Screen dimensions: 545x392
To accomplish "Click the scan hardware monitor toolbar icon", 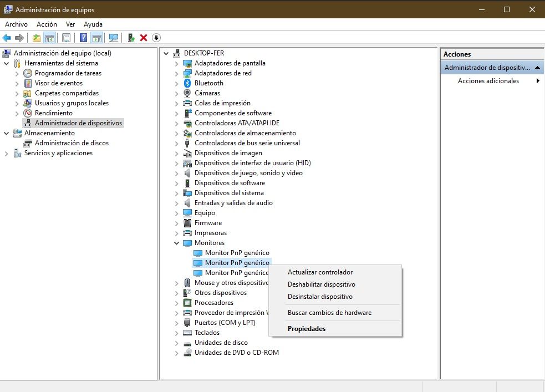I will [x=114, y=38].
